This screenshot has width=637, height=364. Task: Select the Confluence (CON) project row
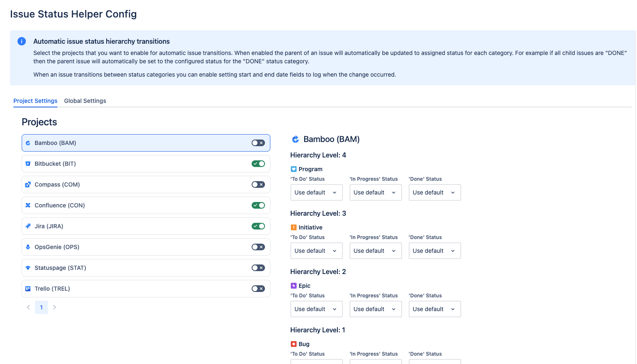click(146, 205)
